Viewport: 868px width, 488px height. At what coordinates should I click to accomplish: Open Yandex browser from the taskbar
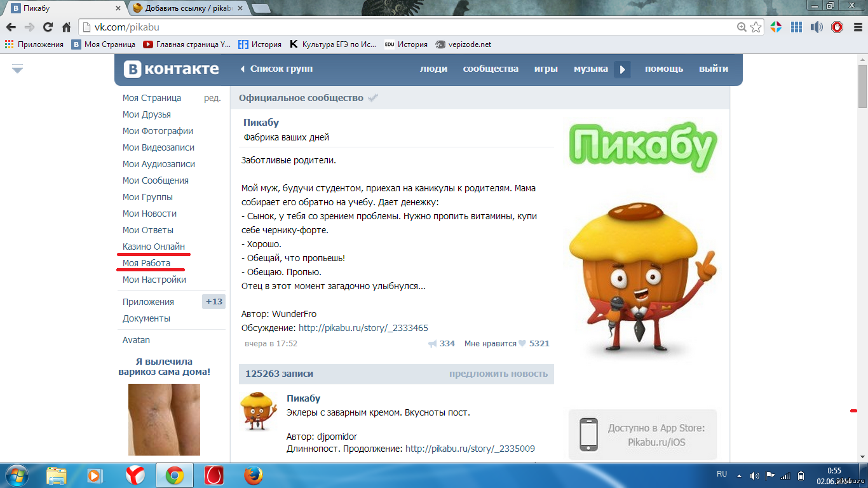135,475
